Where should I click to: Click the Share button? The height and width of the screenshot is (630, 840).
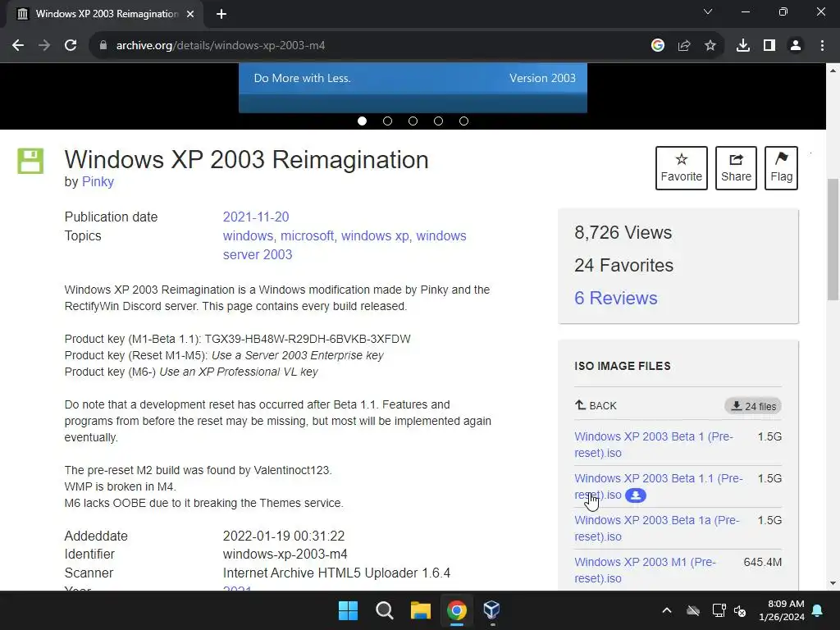736,168
